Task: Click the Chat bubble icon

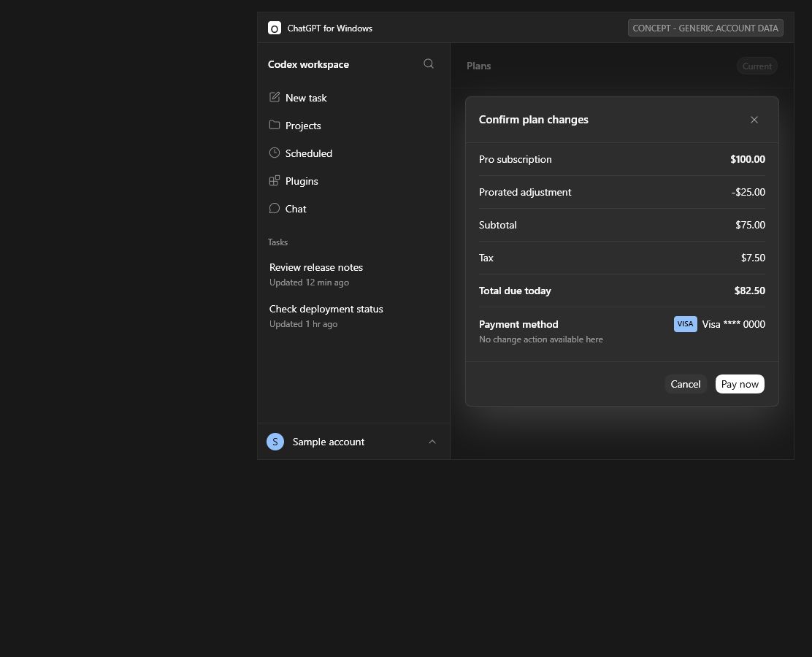Action: 275,208
